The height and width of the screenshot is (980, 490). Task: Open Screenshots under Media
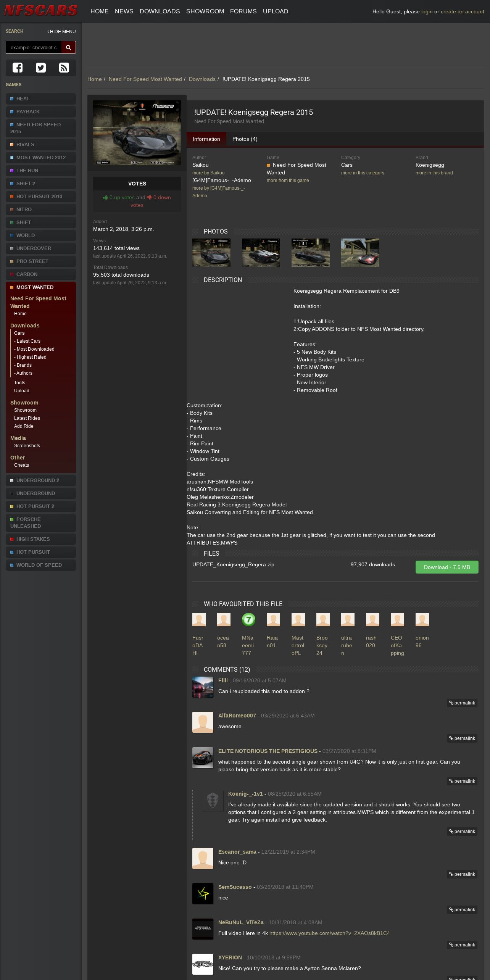(27, 446)
